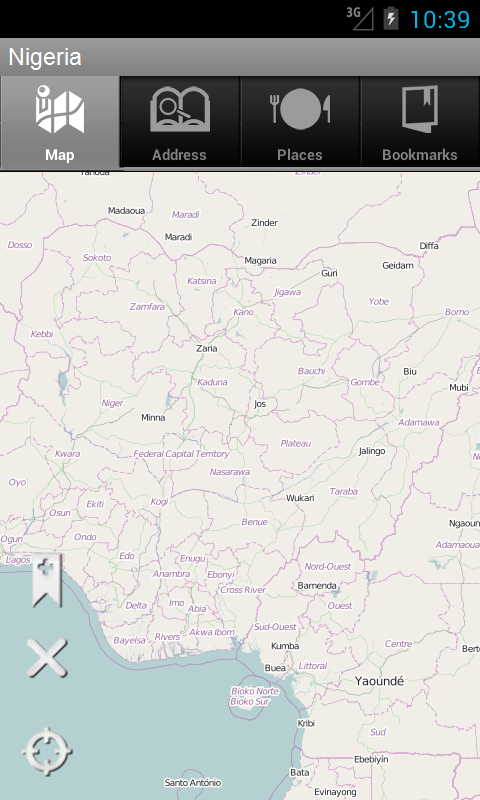Tap the Kribi town label
The width and height of the screenshot is (480, 800).
(306, 723)
